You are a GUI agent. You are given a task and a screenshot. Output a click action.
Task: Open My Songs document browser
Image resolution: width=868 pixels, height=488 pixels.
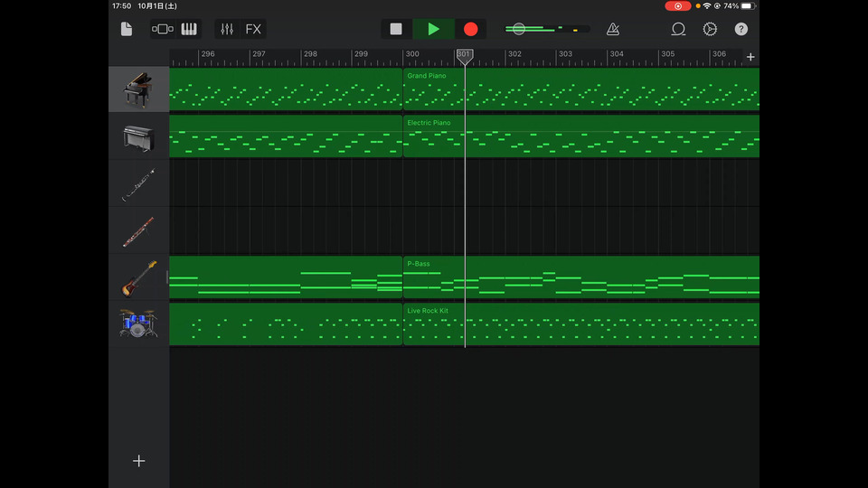pyautogui.click(x=127, y=29)
